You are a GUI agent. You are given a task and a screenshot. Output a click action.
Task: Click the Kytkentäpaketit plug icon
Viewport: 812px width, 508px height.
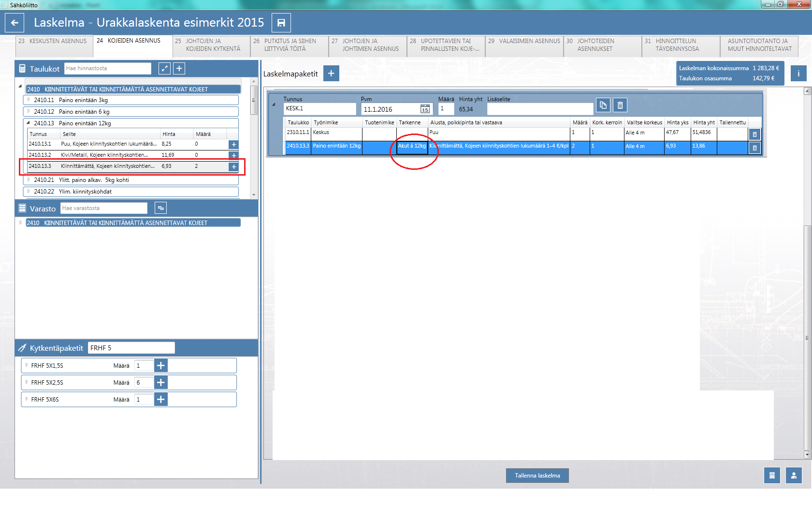[x=22, y=348]
